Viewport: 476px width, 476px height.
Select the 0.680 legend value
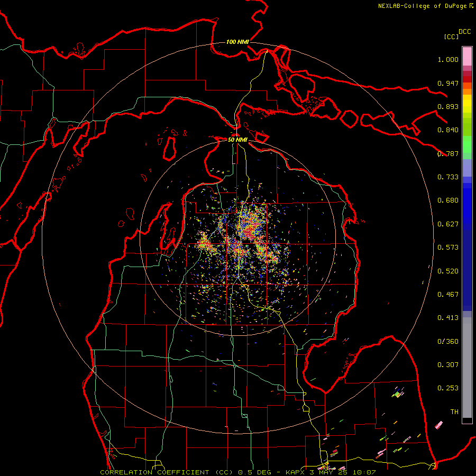click(448, 200)
